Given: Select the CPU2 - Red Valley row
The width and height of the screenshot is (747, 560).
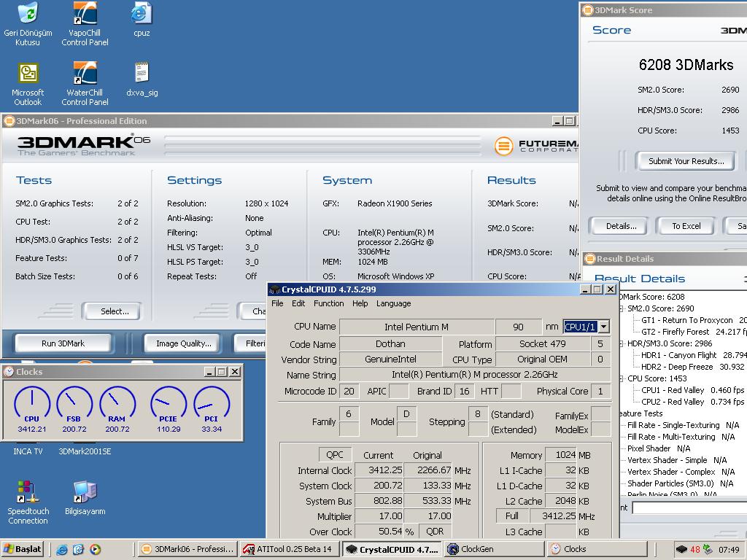Looking at the screenshot, I should tap(693, 402).
